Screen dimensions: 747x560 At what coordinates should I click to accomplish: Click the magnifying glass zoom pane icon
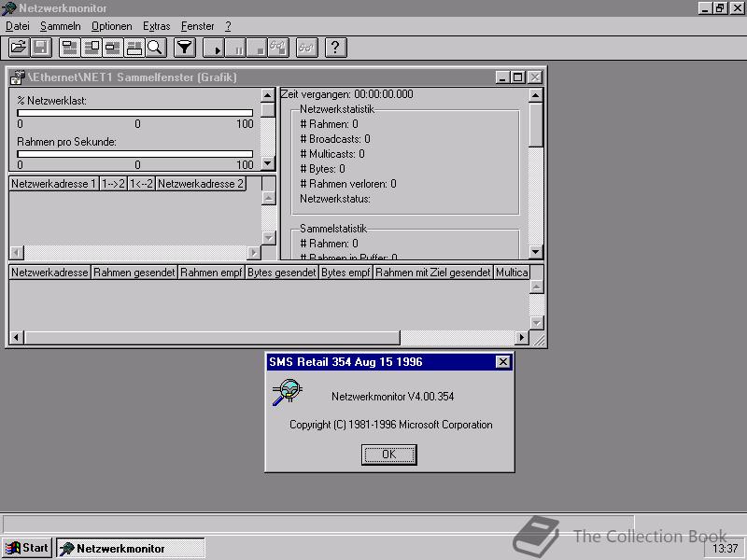click(155, 48)
